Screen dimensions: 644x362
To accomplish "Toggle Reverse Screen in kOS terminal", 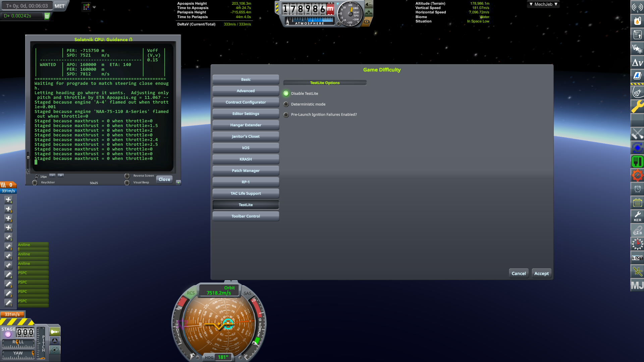I will (127, 176).
